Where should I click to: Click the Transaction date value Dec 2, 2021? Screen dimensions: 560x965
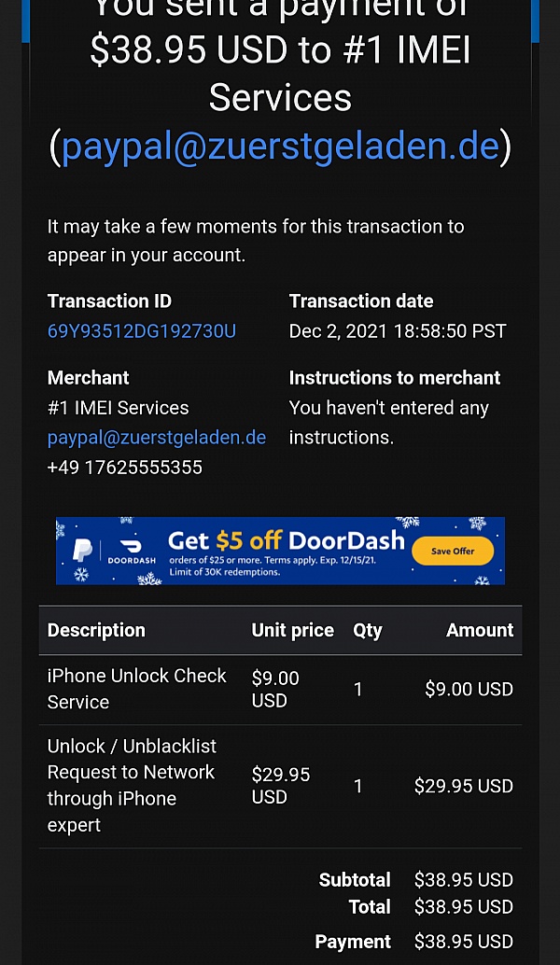coord(398,331)
